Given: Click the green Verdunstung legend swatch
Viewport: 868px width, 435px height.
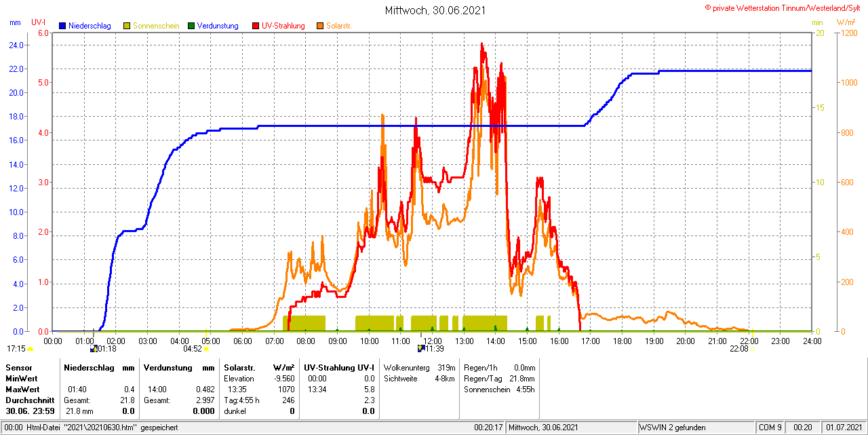Looking at the screenshot, I should (191, 26).
